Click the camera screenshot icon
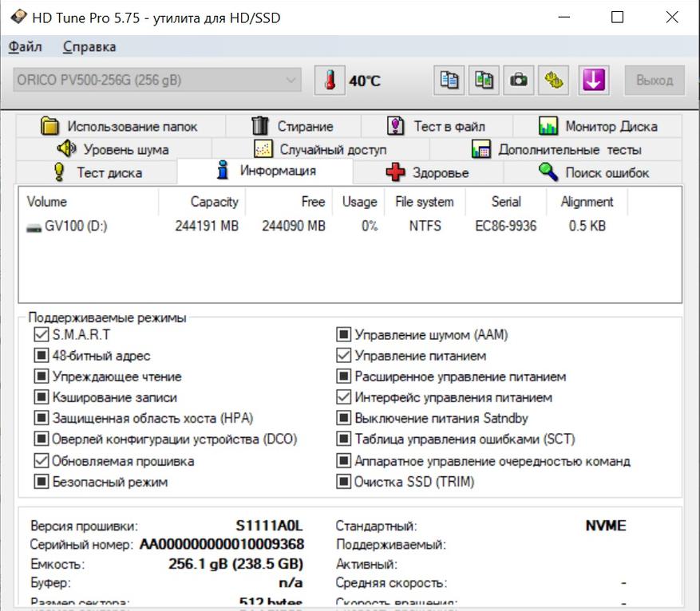 (519, 81)
